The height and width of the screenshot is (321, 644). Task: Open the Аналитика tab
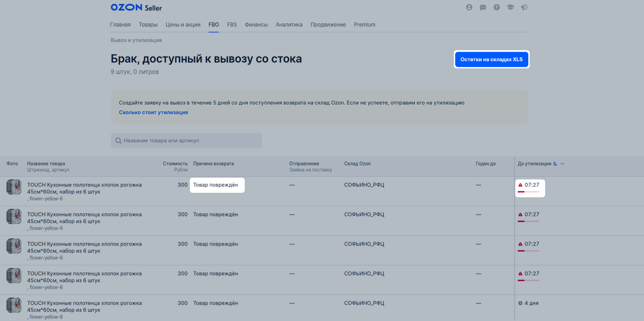click(x=289, y=25)
